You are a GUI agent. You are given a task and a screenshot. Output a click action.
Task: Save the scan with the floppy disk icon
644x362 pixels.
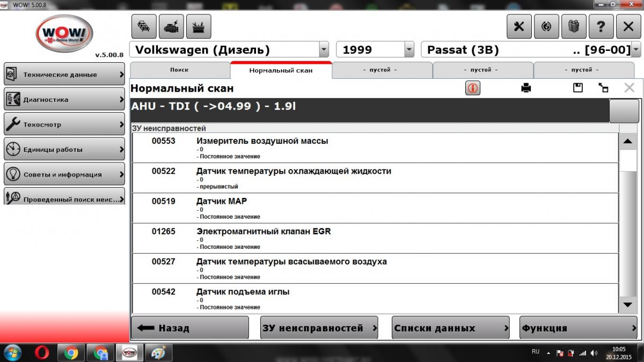578,88
